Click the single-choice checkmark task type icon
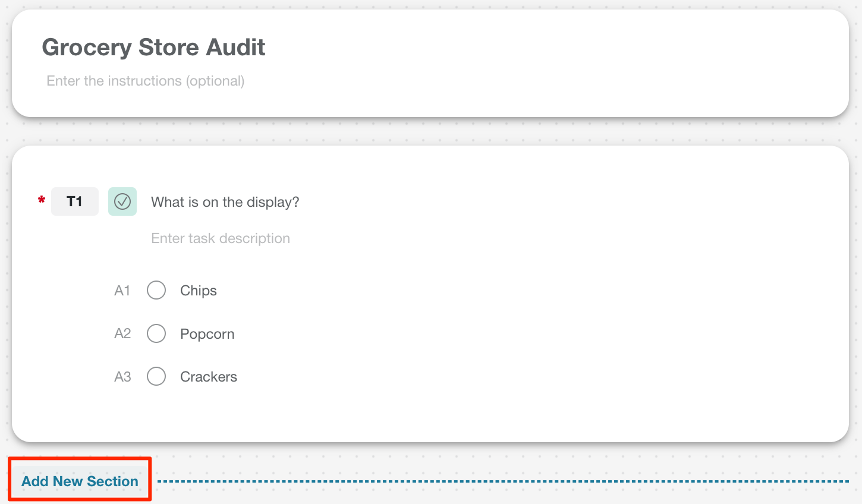862x504 pixels. 122,201
